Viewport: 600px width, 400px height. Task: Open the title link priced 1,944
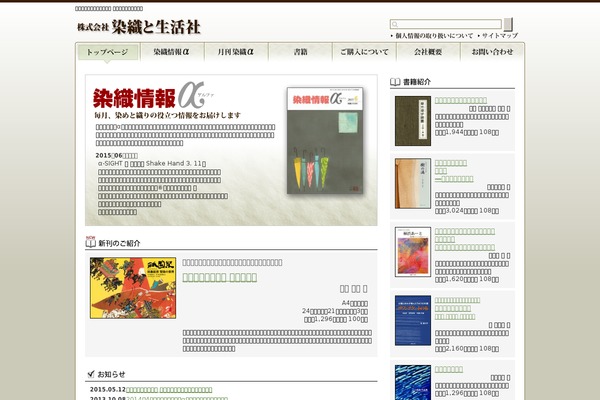click(x=461, y=100)
